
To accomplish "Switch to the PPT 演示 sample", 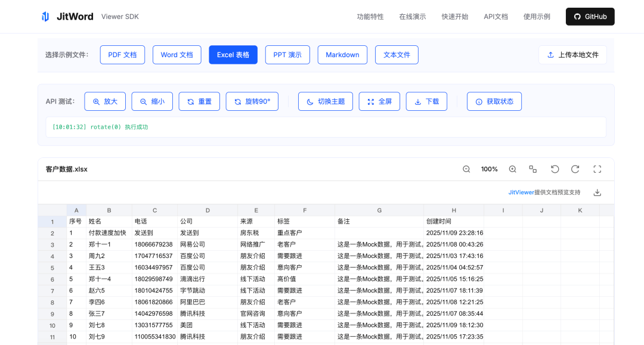I will pos(287,55).
